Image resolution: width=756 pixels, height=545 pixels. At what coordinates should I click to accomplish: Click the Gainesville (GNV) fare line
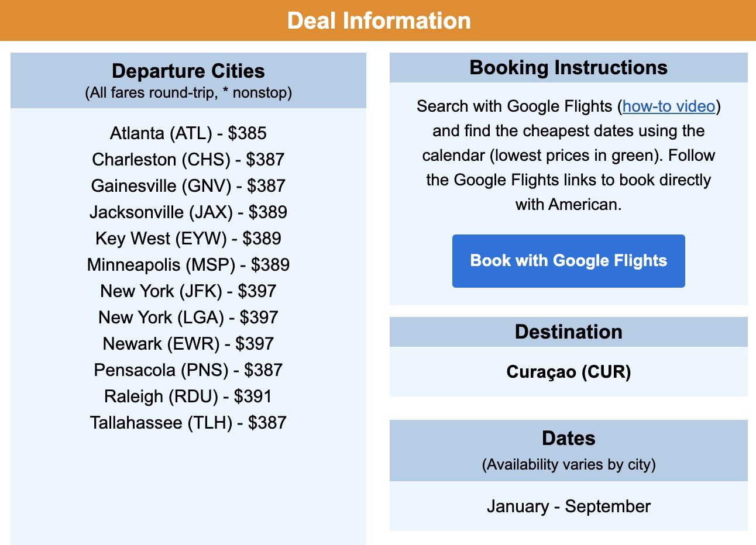[188, 186]
